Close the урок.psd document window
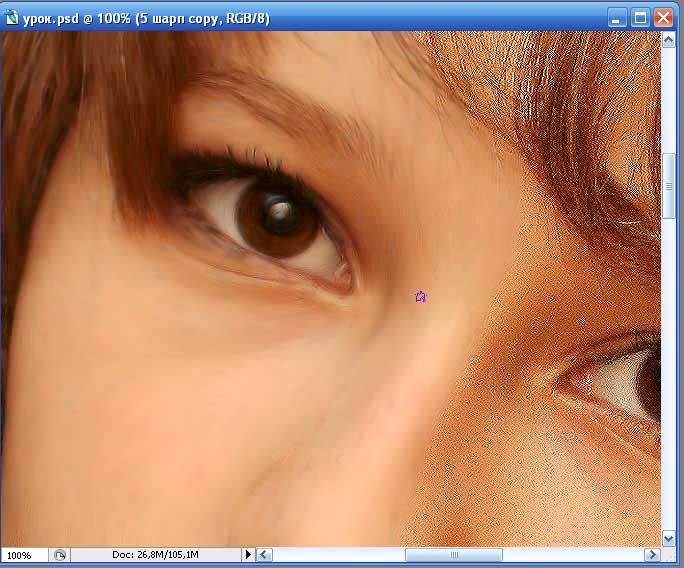 point(663,18)
